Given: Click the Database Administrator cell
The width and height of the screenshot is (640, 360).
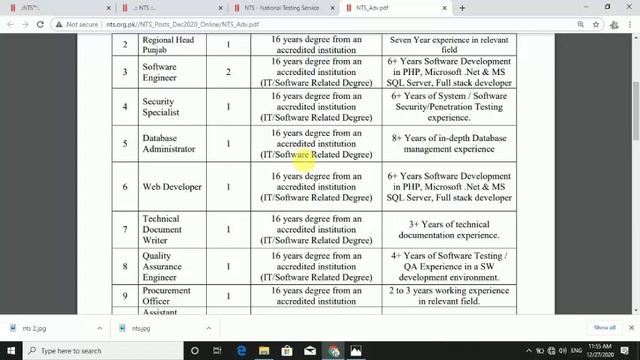Looking at the screenshot, I should (x=172, y=143).
